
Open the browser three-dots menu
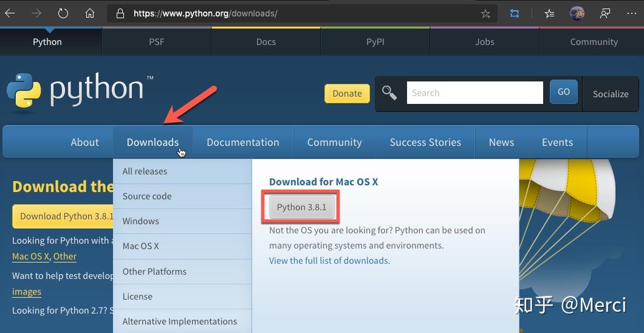[x=632, y=13]
